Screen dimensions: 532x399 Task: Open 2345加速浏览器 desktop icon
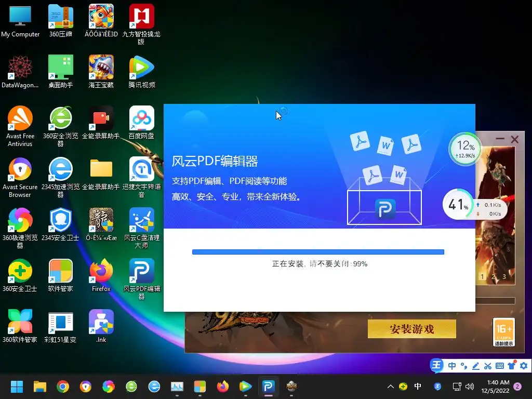point(60,177)
